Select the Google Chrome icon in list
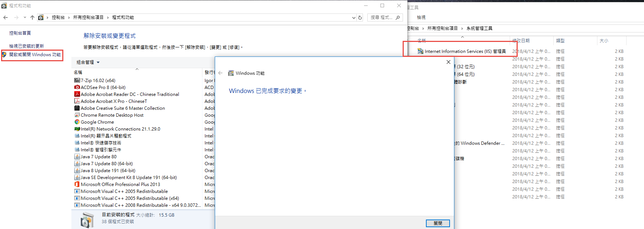Screen dimensions: 644x229 (77, 122)
